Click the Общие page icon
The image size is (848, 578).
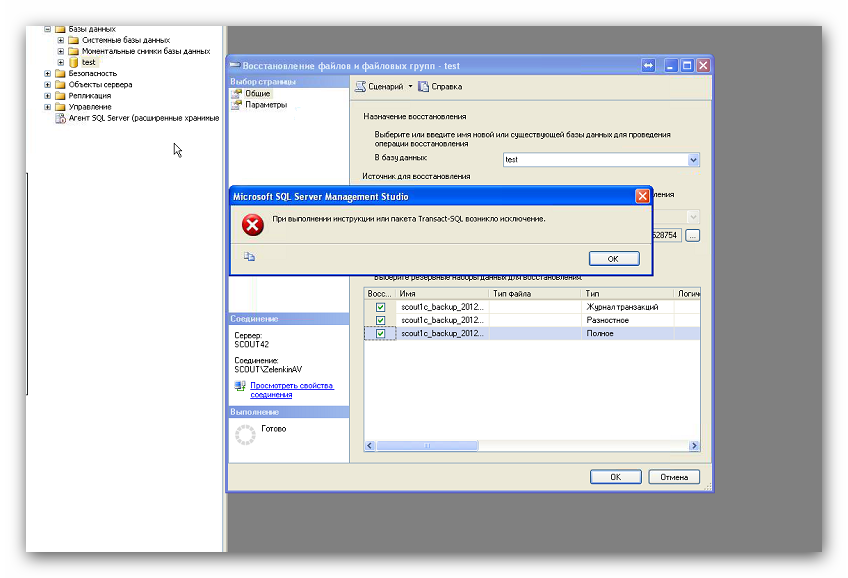pyautogui.click(x=237, y=93)
